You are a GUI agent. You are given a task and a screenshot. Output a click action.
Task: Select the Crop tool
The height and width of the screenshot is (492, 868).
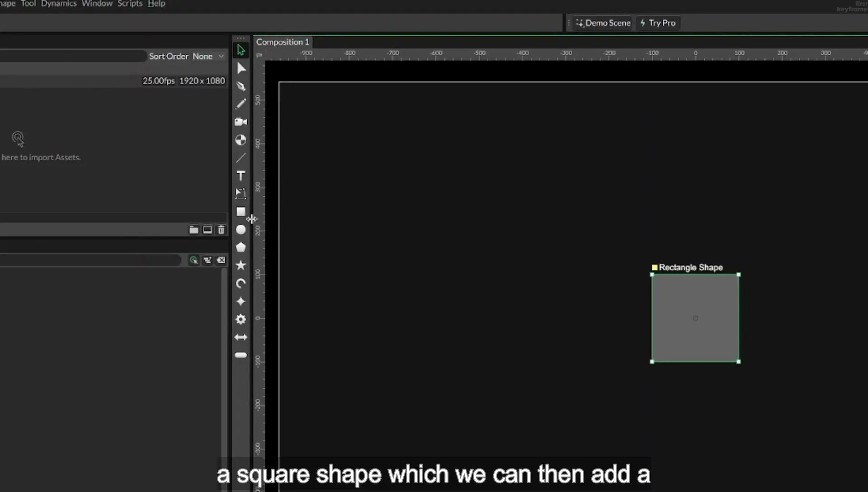(x=241, y=194)
